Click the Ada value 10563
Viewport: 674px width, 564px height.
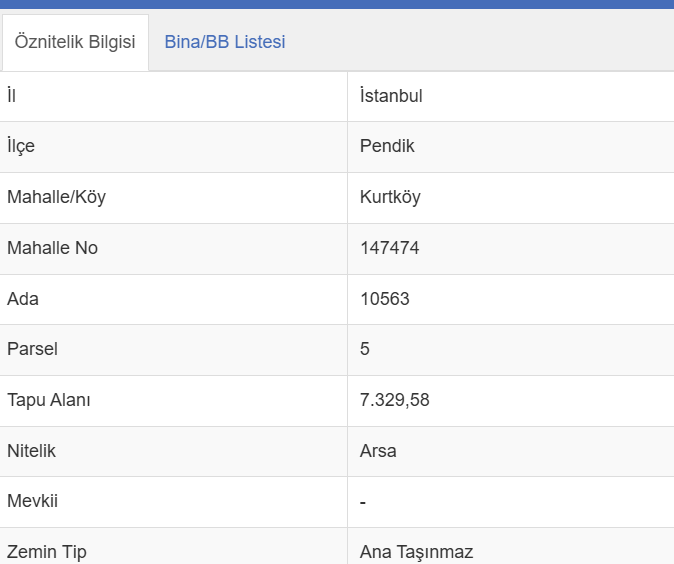(384, 299)
